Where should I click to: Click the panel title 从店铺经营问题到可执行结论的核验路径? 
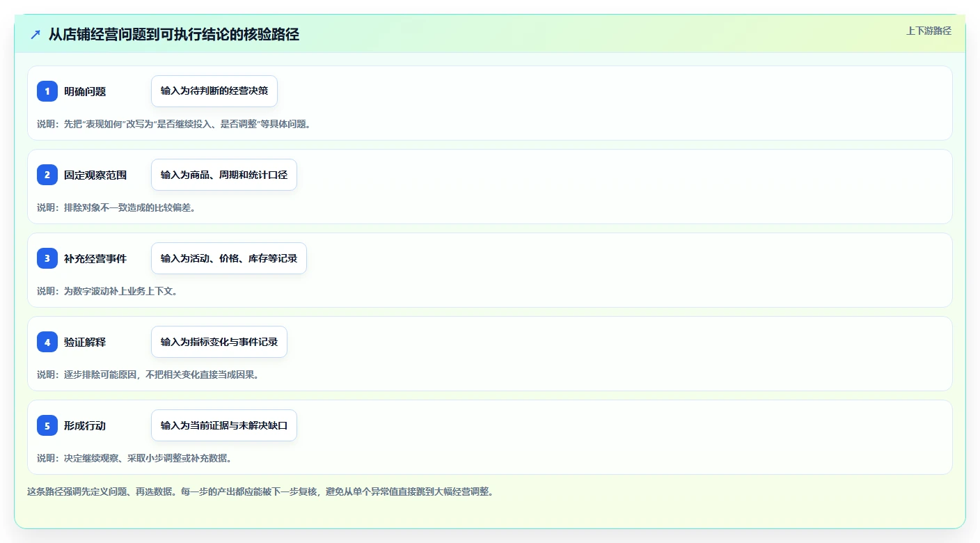pyautogui.click(x=174, y=34)
